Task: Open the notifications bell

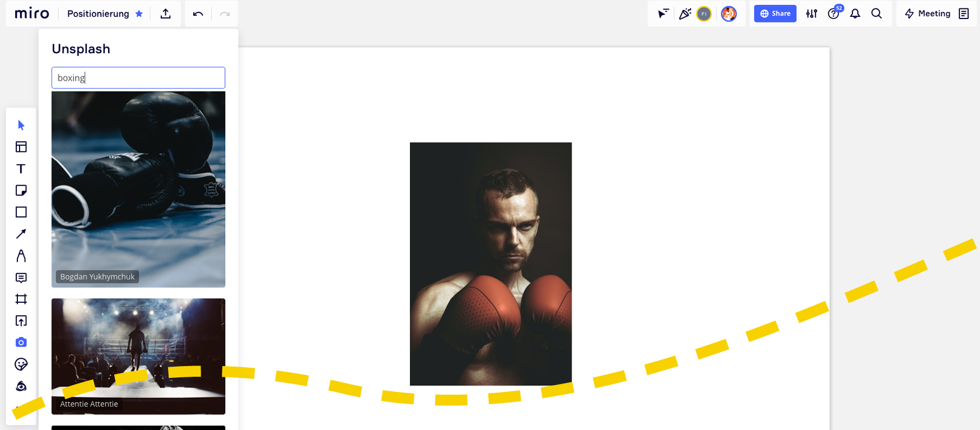Action: [855, 13]
